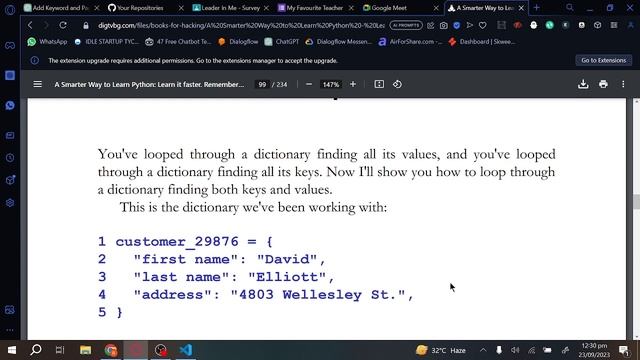Screen dimensions: 640x360
Task: Open PDF viewer more actions menu
Action: click(623, 84)
